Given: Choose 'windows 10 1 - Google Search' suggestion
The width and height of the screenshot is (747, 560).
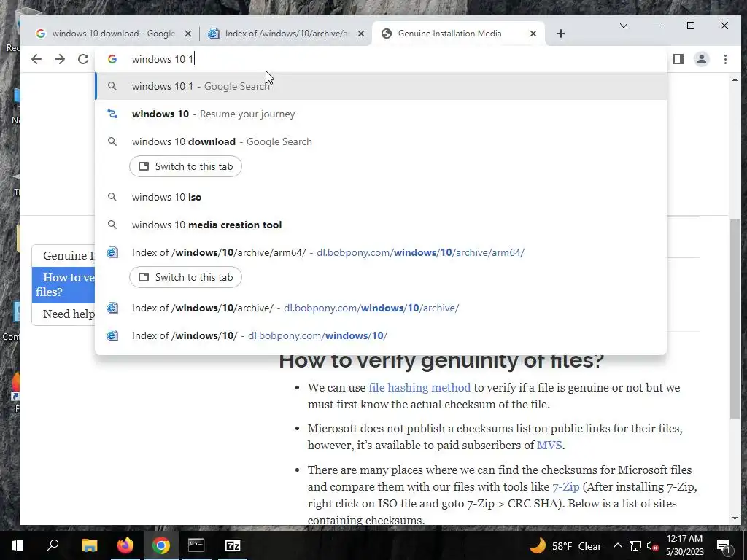Looking at the screenshot, I should point(381,86).
